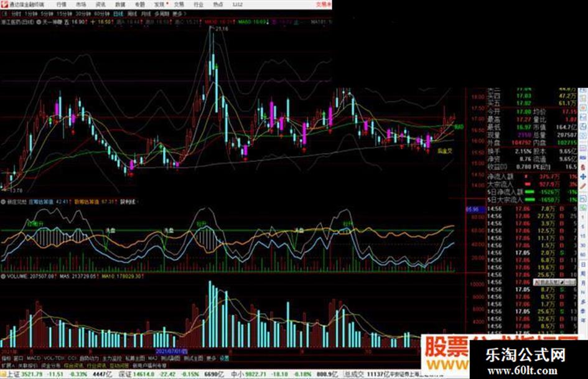
Task: Select the CCI indicator tab
Action: 72,358
